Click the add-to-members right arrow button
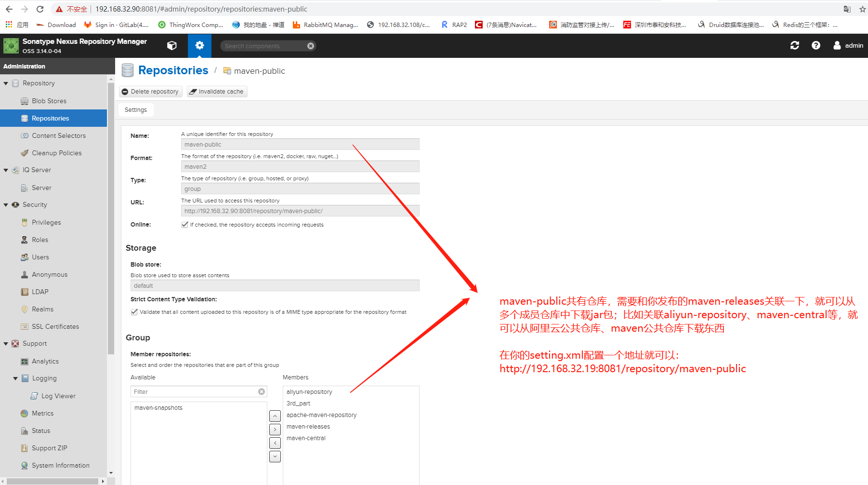The image size is (868, 485). pyautogui.click(x=275, y=430)
